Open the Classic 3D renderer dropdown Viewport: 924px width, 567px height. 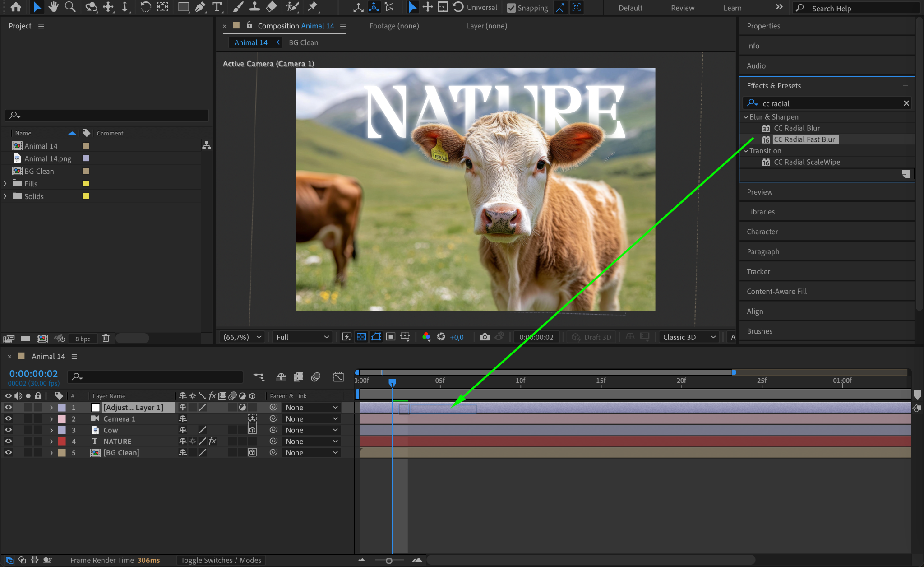click(x=689, y=337)
